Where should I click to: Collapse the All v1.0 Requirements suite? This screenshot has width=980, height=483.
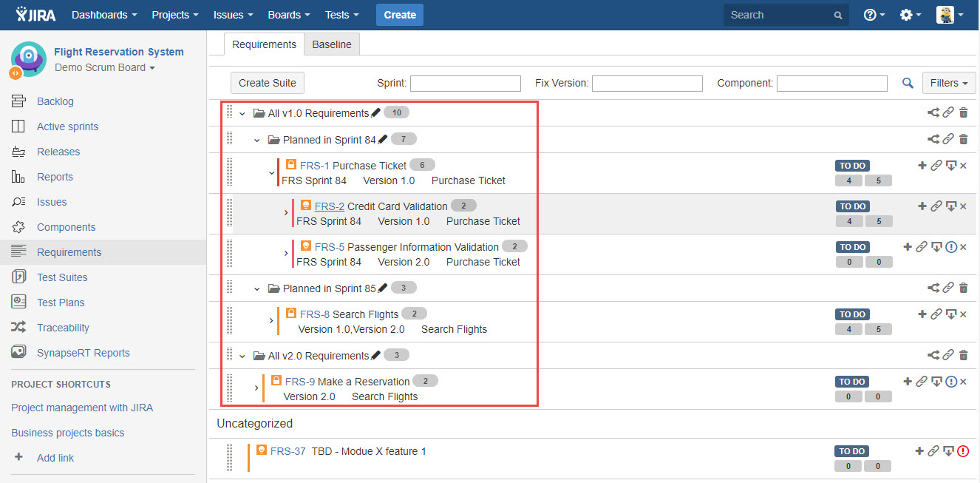[x=242, y=113]
